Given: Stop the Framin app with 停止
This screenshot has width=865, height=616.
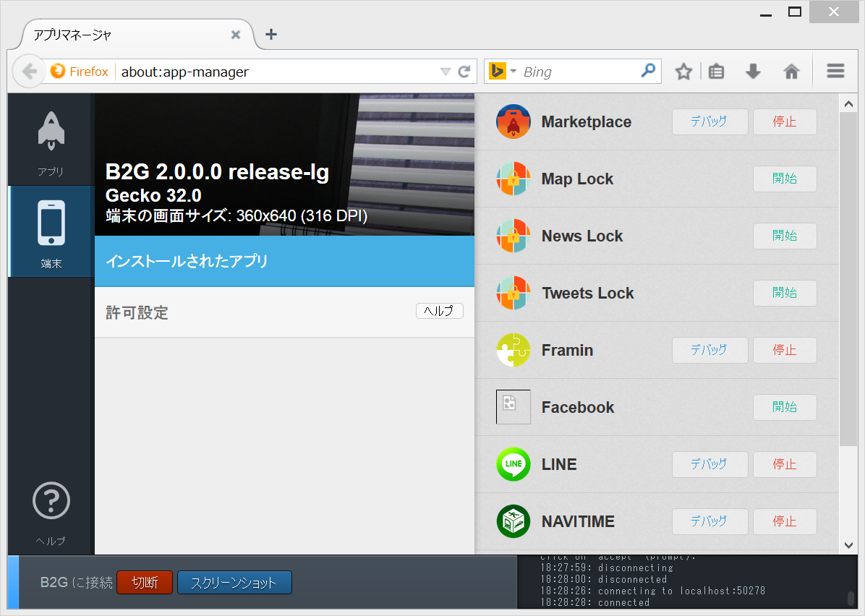Looking at the screenshot, I should tap(785, 350).
